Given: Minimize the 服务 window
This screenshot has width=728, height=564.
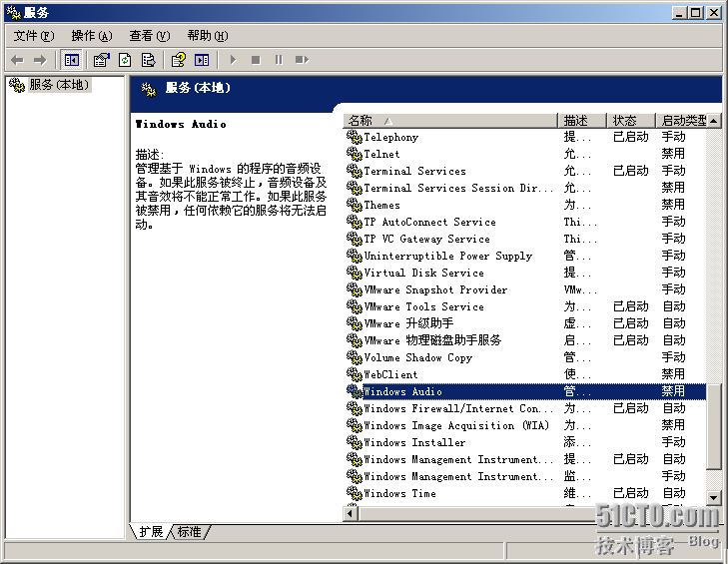Looking at the screenshot, I should (x=679, y=13).
